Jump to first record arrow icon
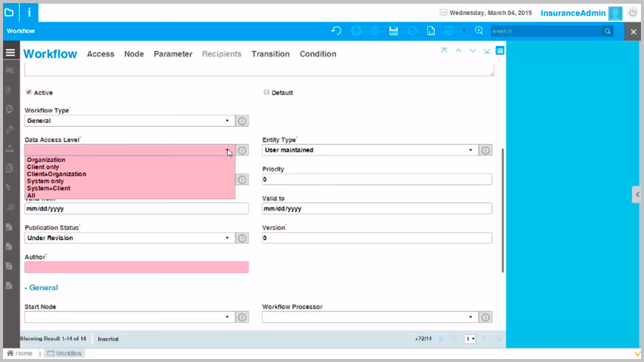The image size is (644, 362). [444, 51]
